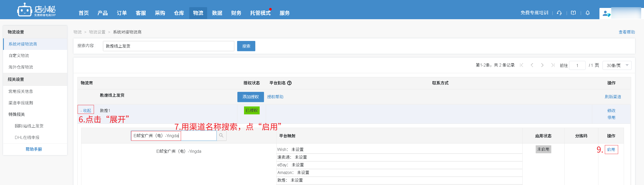Open the 30条/页 page size dropdown
Screen dimensions: 644x185
(617, 65)
